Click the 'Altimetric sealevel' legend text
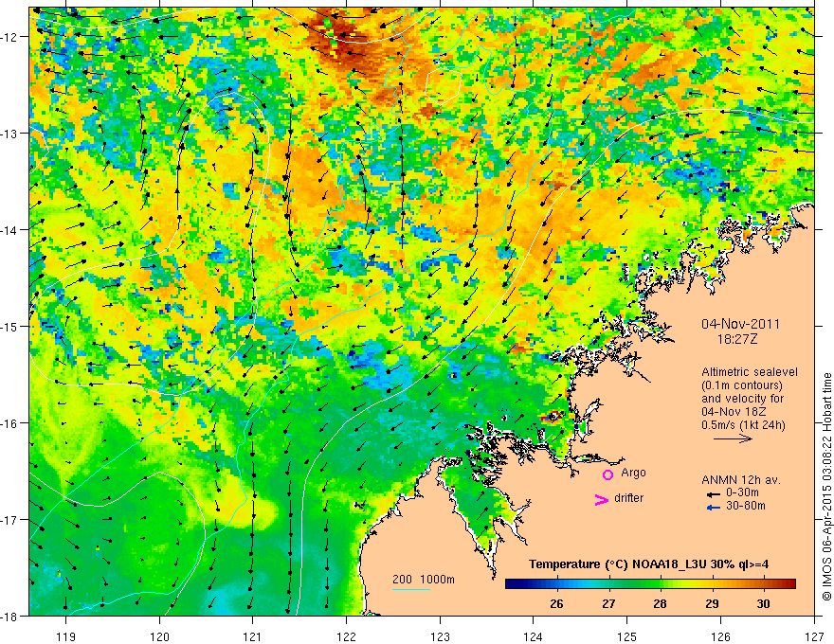The image size is (834, 644). point(750,372)
